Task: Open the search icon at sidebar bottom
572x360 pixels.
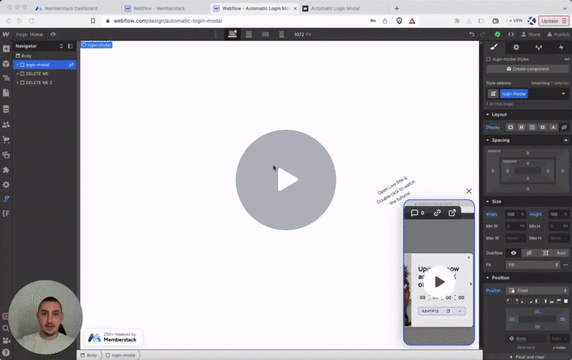Action: click(x=6, y=328)
